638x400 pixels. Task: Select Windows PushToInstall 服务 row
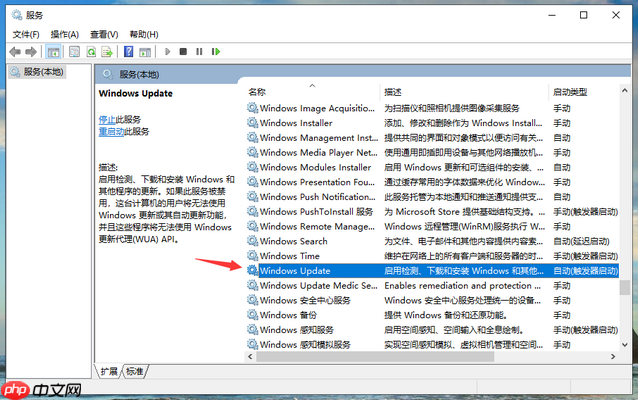(433, 212)
